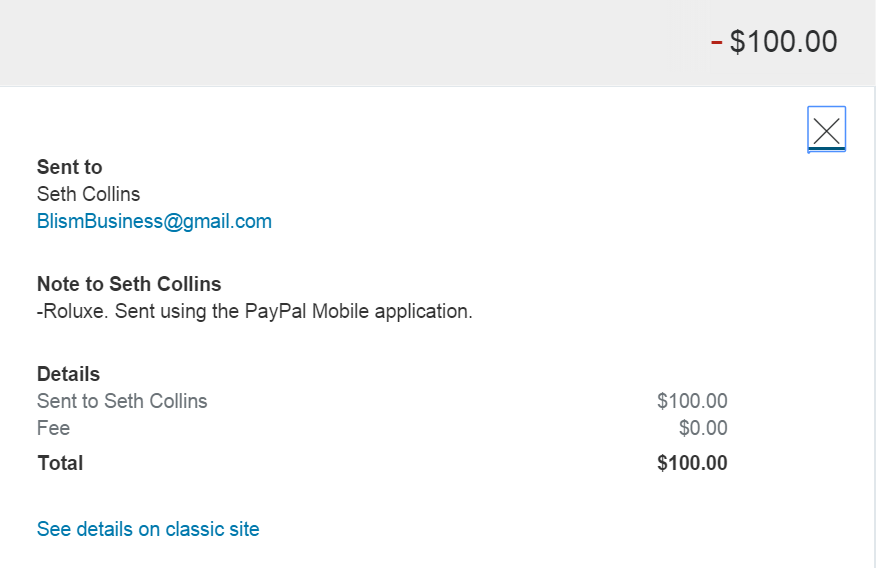Screen dimensions: 878x568
Task: Click the bold Total label
Action: (60, 463)
